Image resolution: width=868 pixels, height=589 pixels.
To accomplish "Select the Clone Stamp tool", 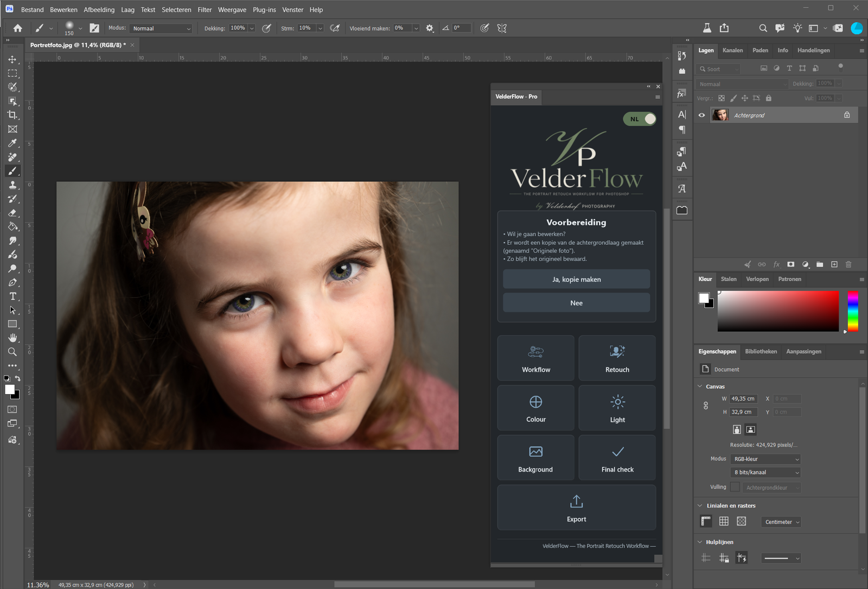I will 12,185.
